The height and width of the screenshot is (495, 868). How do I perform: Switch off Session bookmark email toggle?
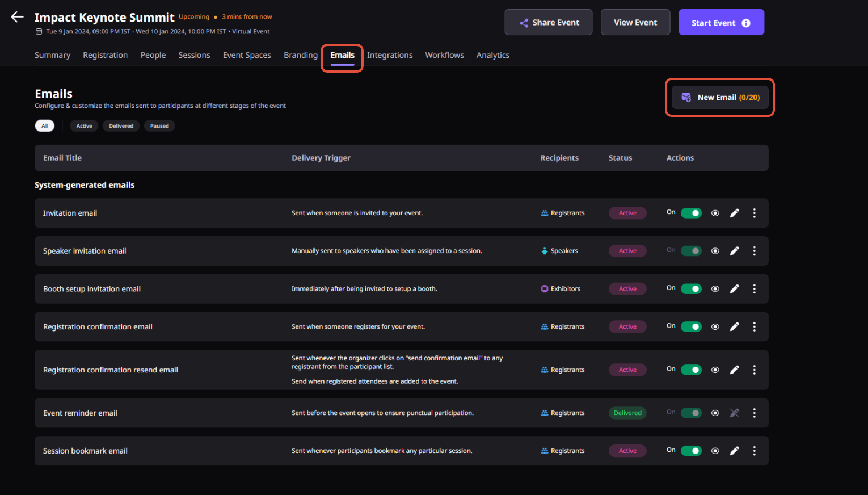(x=691, y=451)
